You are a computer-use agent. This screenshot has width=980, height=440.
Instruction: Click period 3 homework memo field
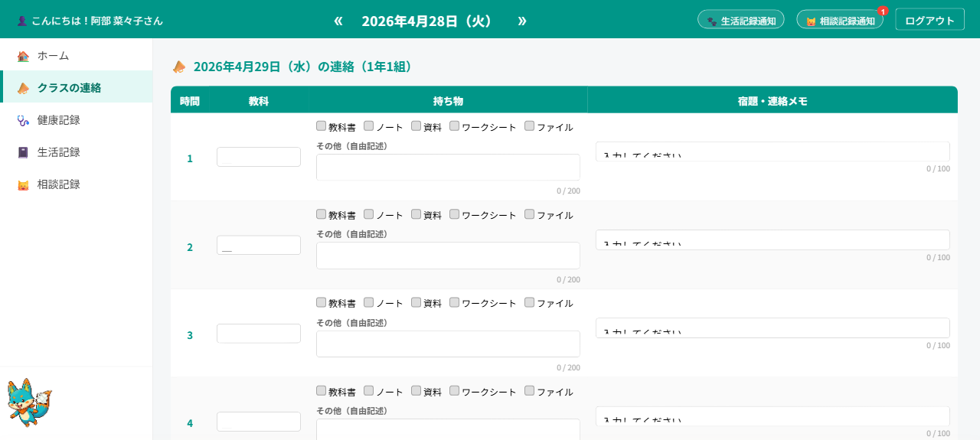[773, 328]
